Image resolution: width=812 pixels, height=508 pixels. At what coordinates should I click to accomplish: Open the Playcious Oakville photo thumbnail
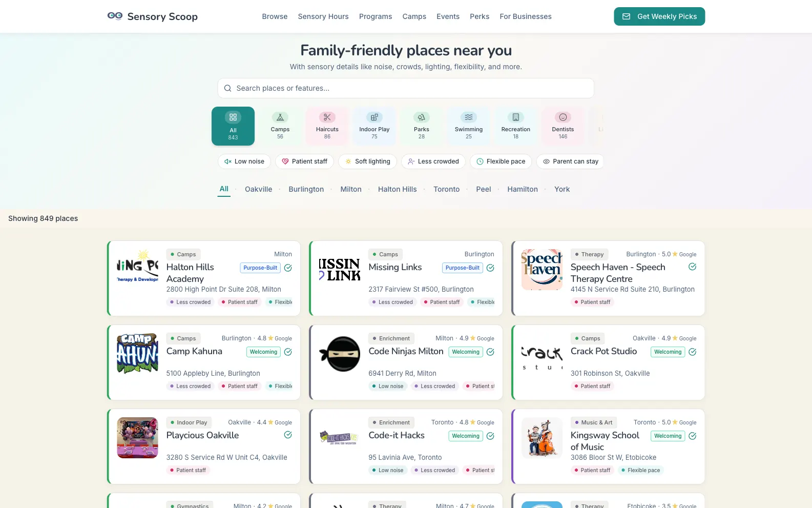point(137,438)
